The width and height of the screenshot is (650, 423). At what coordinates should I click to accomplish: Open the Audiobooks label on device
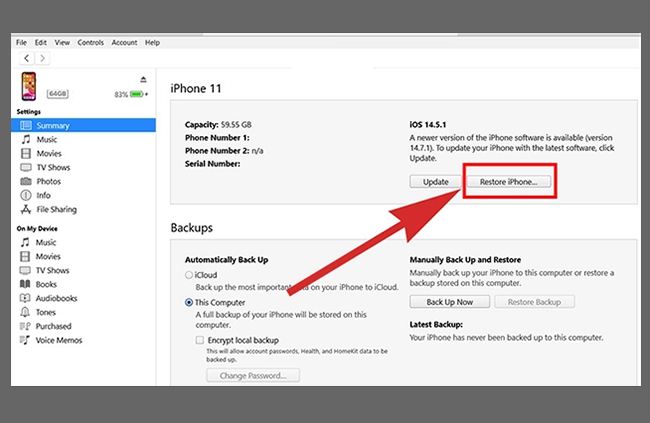56,298
